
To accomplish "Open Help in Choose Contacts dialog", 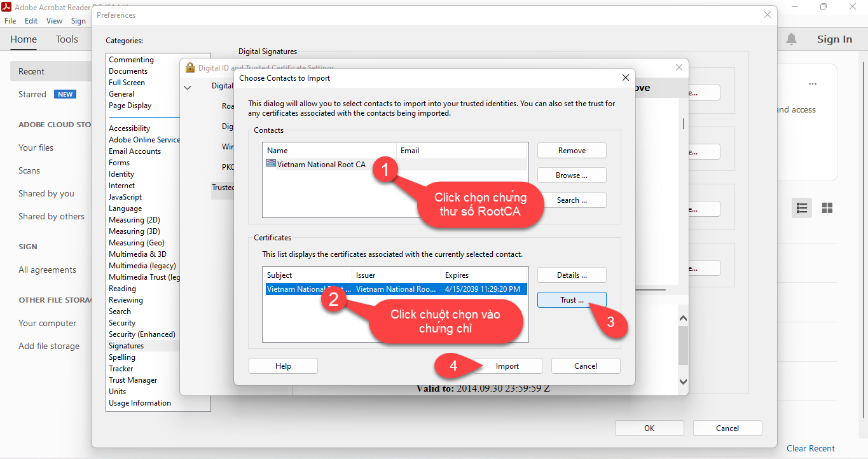I will pyautogui.click(x=283, y=366).
